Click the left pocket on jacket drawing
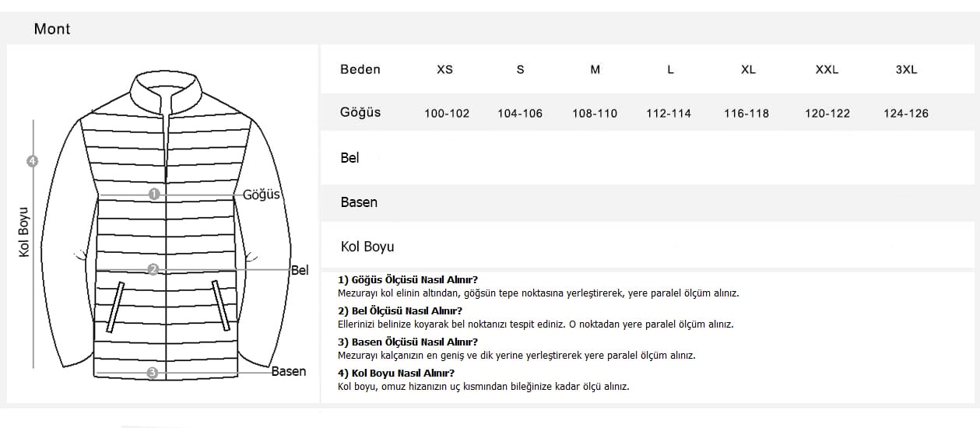The image size is (980, 428). pyautogui.click(x=115, y=306)
